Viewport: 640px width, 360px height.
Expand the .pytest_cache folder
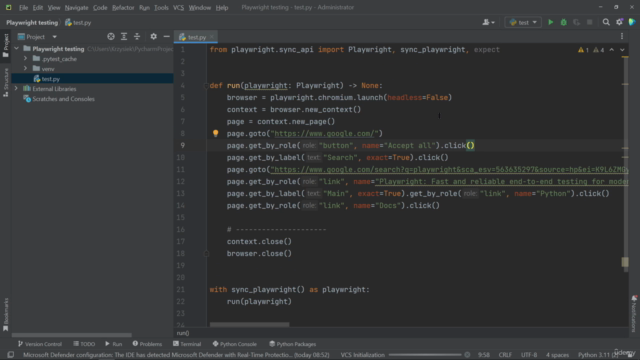(25, 59)
